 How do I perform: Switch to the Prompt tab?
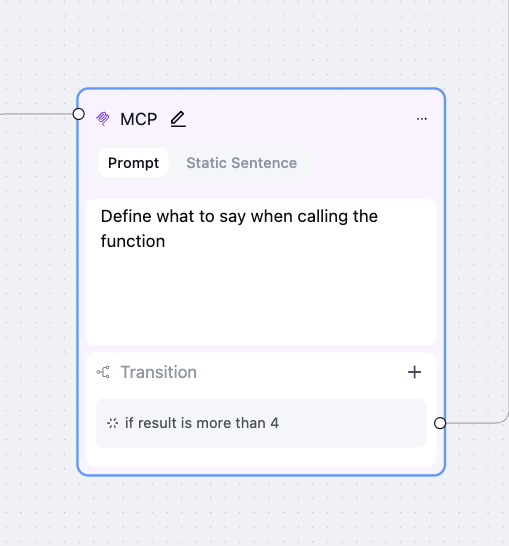[133, 163]
